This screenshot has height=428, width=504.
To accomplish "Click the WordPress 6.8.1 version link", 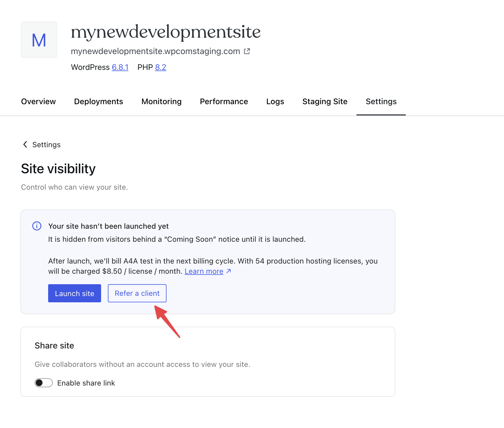I will coord(120,67).
